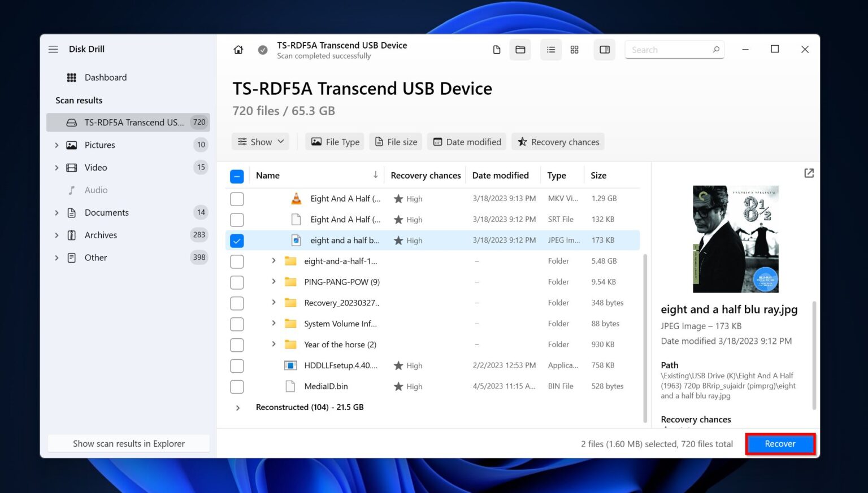The image size is (868, 493).
Task: Switch to grid view layout
Action: (574, 49)
